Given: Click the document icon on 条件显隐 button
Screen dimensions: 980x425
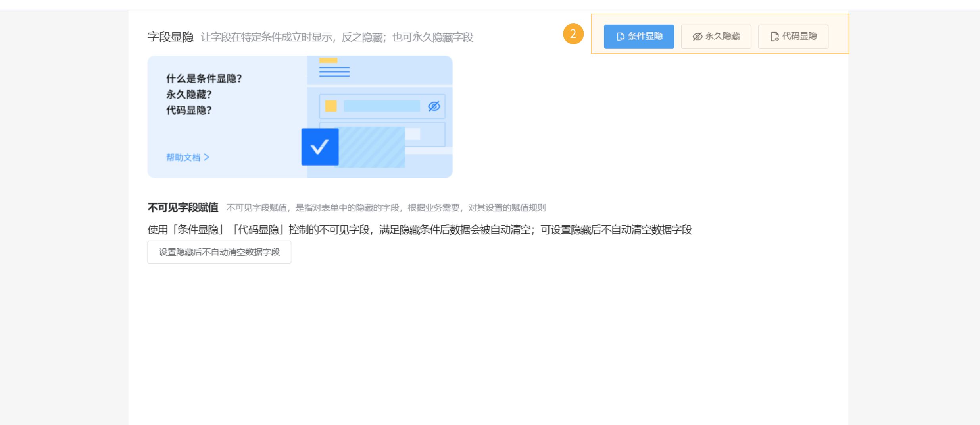Looking at the screenshot, I should (620, 37).
